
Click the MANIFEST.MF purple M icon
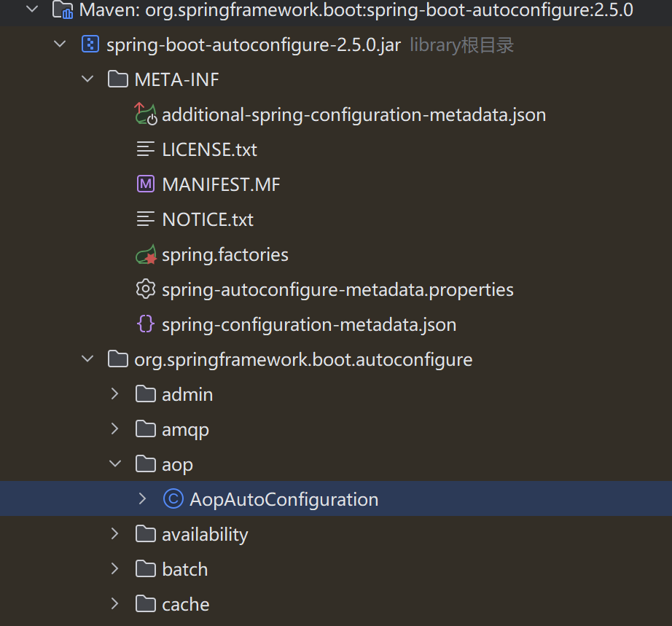coord(146,184)
